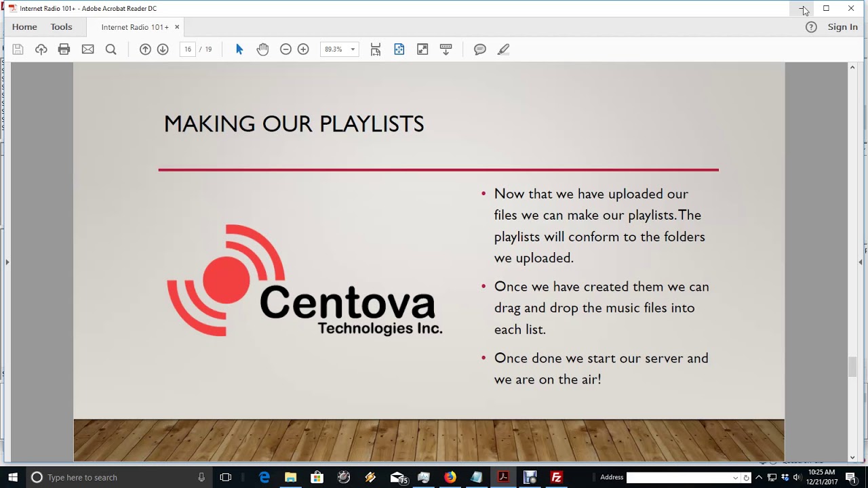Close the Internet Radio 101+ tab
The width and height of the screenshot is (868, 488).
click(177, 27)
